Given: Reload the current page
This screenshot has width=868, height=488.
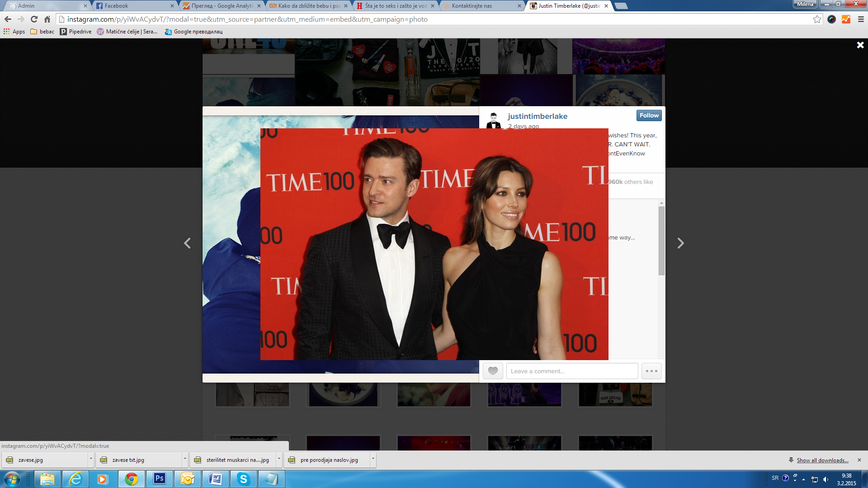Looking at the screenshot, I should click(x=34, y=19).
